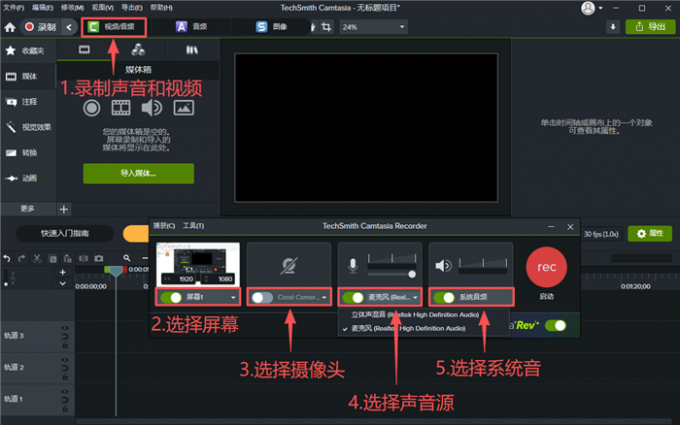680x425 pixels.
Task: Click the green 导出 export button
Action: pos(650,27)
